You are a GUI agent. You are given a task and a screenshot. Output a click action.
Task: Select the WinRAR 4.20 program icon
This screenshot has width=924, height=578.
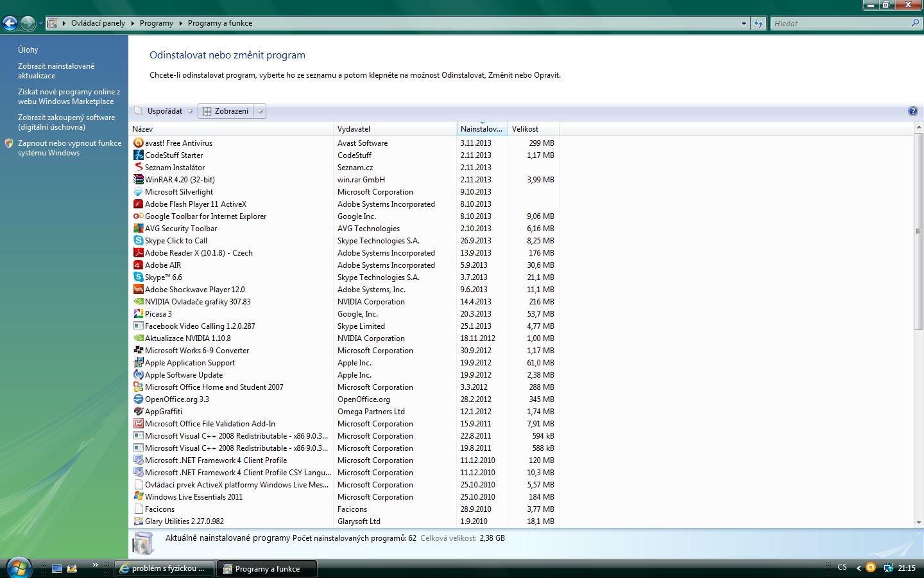click(138, 180)
